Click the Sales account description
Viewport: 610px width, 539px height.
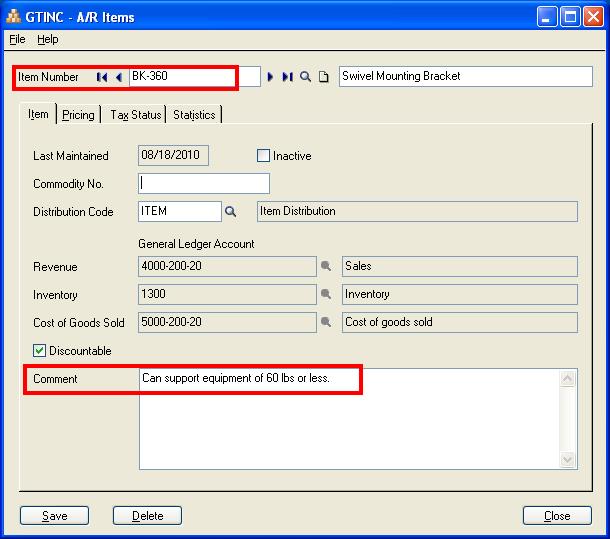(460, 266)
